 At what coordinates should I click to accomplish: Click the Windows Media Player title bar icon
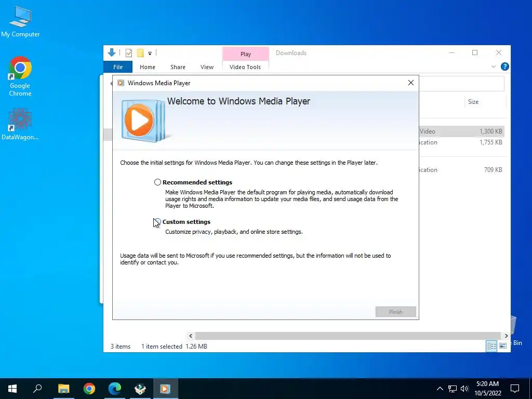point(121,83)
